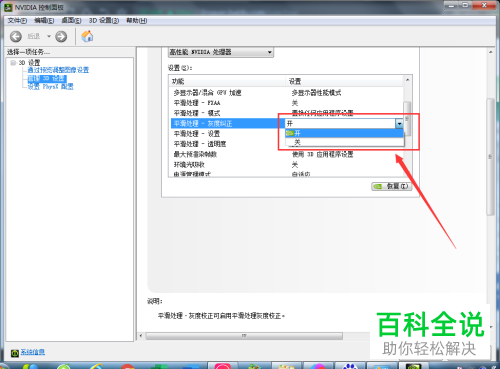This screenshot has height=369, width=500.
Task: Click the 多显示器性能模式 setting value
Action: (316, 93)
